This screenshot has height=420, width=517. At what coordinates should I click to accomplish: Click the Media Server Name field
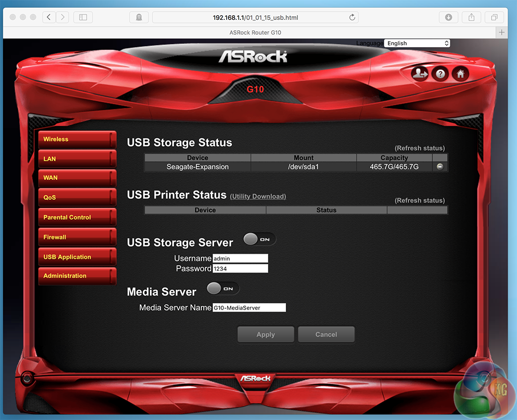[249, 308]
